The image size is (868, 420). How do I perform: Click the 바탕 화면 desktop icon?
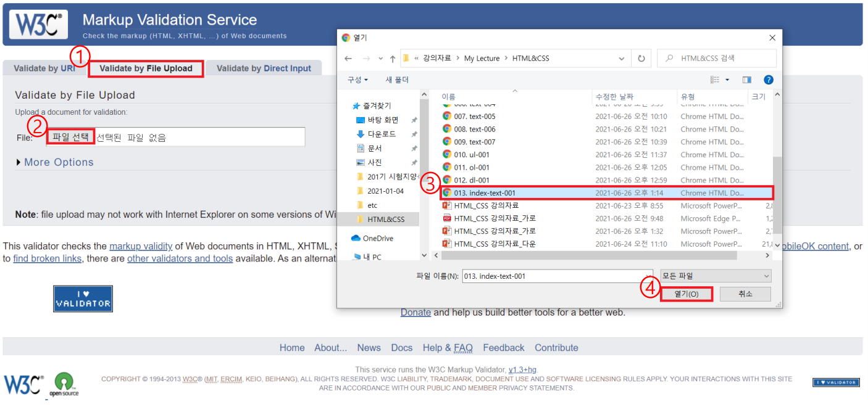[361, 120]
